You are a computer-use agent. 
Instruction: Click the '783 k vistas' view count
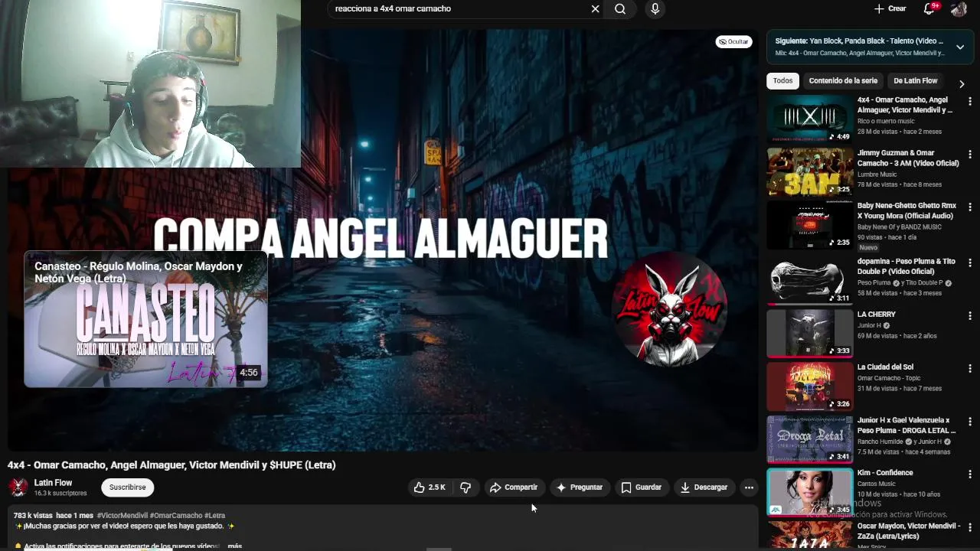click(33, 516)
